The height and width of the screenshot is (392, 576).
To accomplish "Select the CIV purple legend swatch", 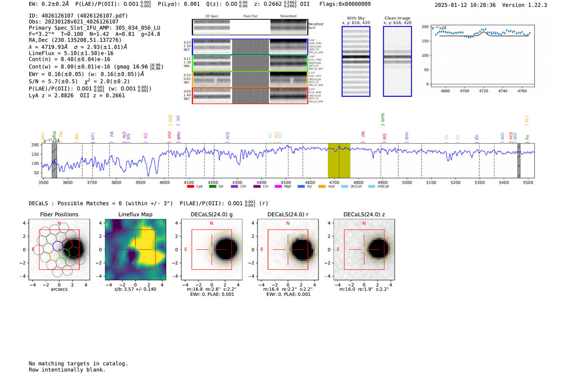I will coord(235,186).
